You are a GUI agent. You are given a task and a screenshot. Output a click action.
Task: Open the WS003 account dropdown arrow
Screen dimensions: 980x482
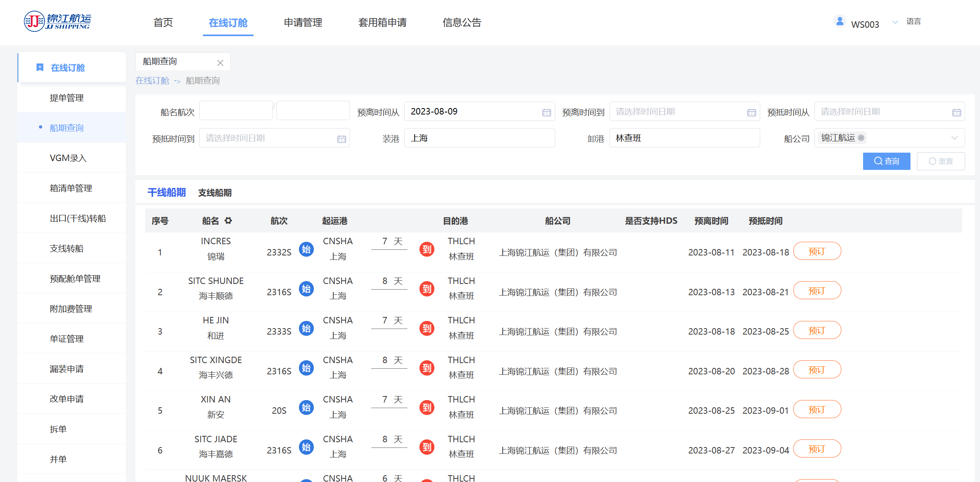click(895, 22)
